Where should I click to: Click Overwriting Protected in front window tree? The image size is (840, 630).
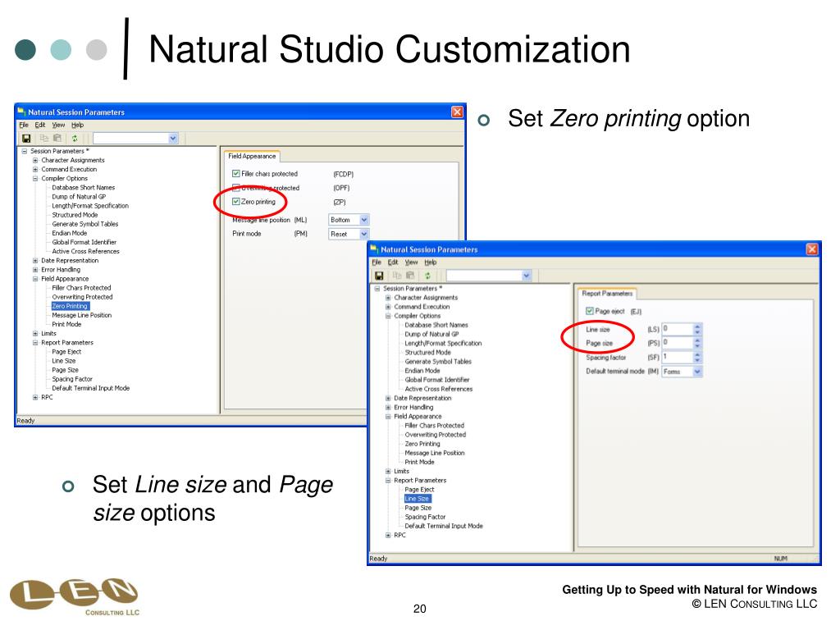point(435,435)
